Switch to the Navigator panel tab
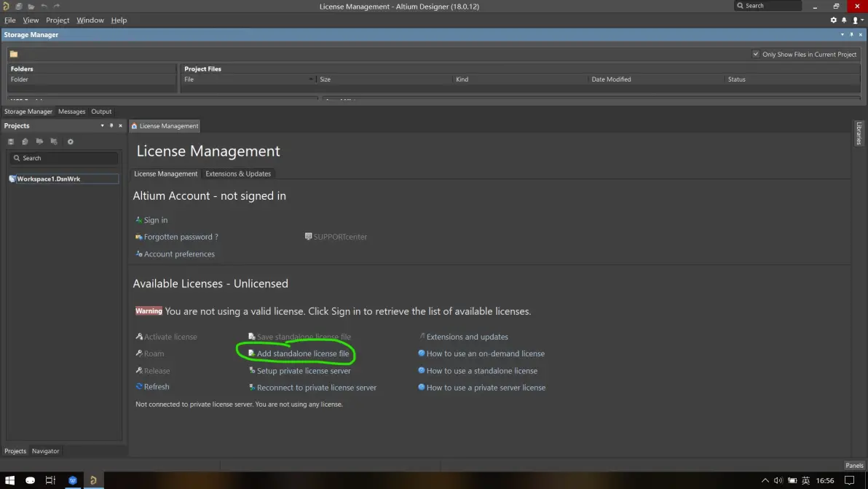Image resolution: width=868 pixels, height=489 pixels. point(45,451)
